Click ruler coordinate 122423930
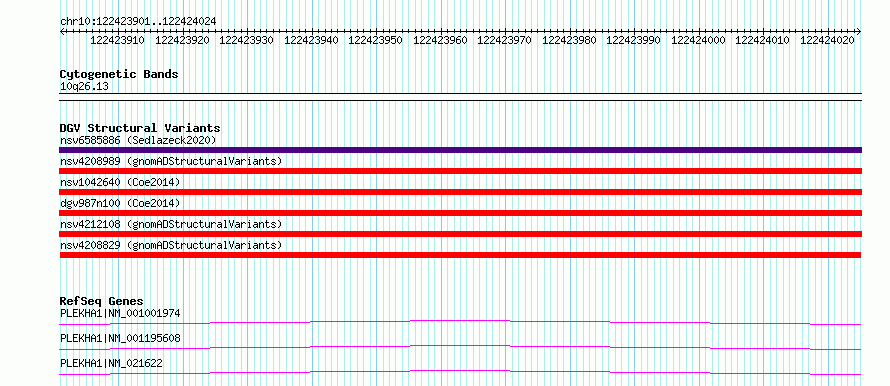This screenshot has width=890, height=386. pos(246,40)
